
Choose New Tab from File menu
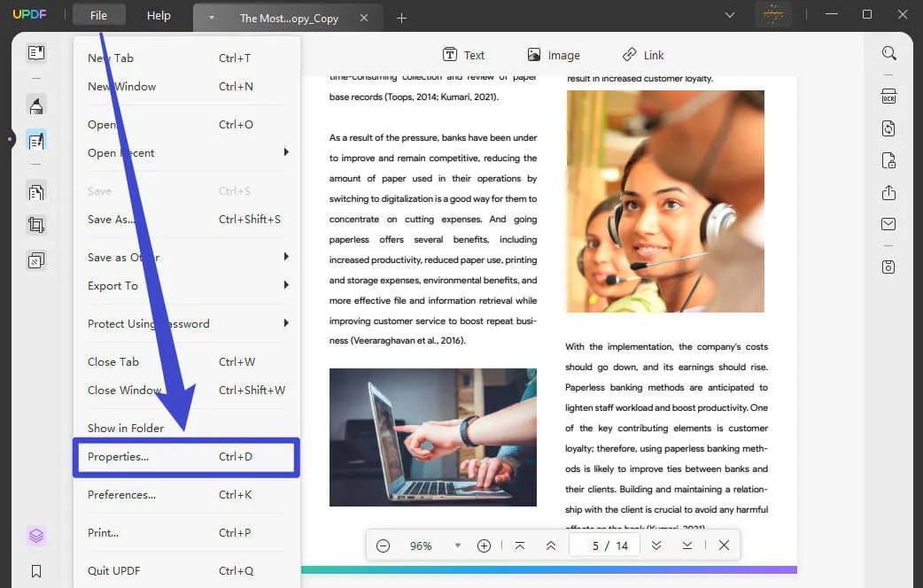coord(187,58)
